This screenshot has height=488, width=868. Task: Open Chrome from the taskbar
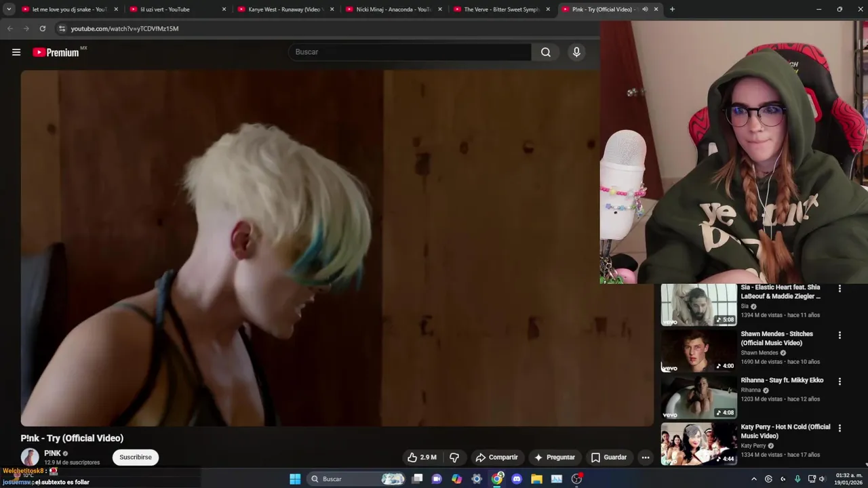(497, 479)
